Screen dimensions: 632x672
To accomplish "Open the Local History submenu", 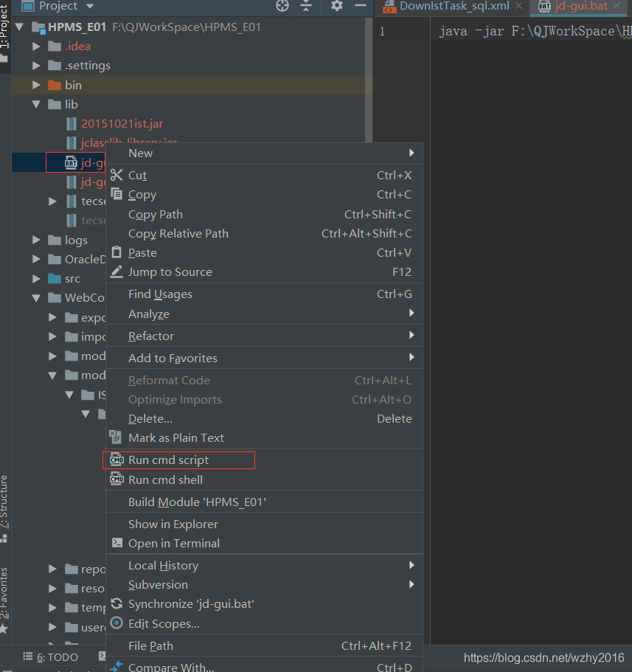I will click(264, 566).
